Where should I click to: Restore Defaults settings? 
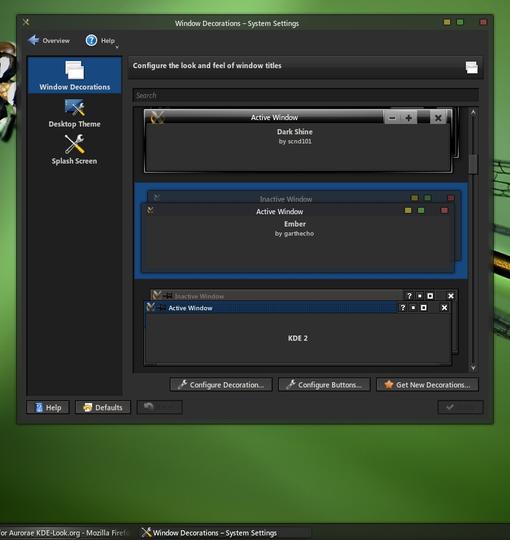(103, 407)
